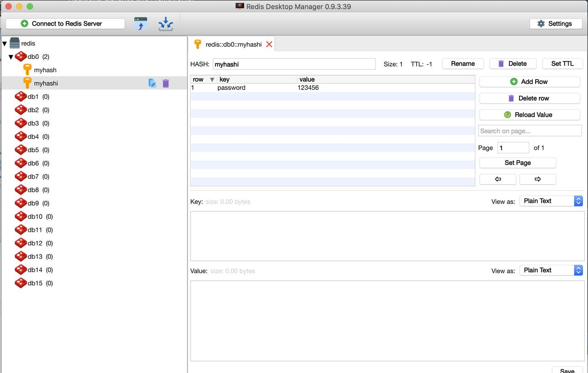Go to next page with right arrow
The width and height of the screenshot is (588, 373).
537,179
